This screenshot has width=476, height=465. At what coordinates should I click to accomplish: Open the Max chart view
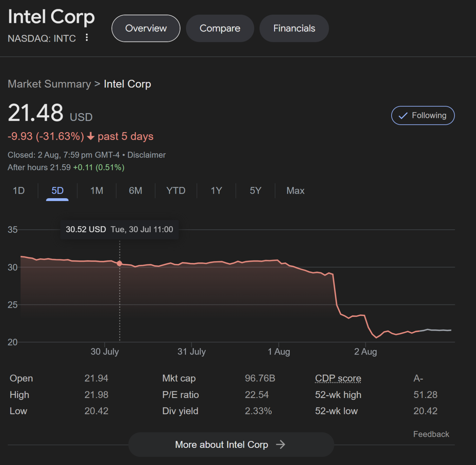point(295,191)
